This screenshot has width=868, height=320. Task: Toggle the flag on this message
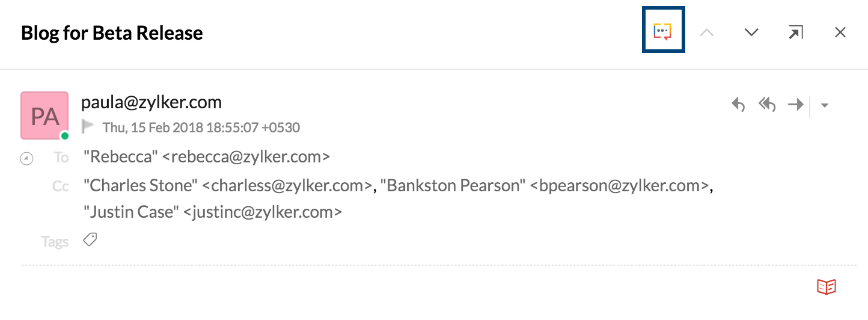click(x=88, y=127)
